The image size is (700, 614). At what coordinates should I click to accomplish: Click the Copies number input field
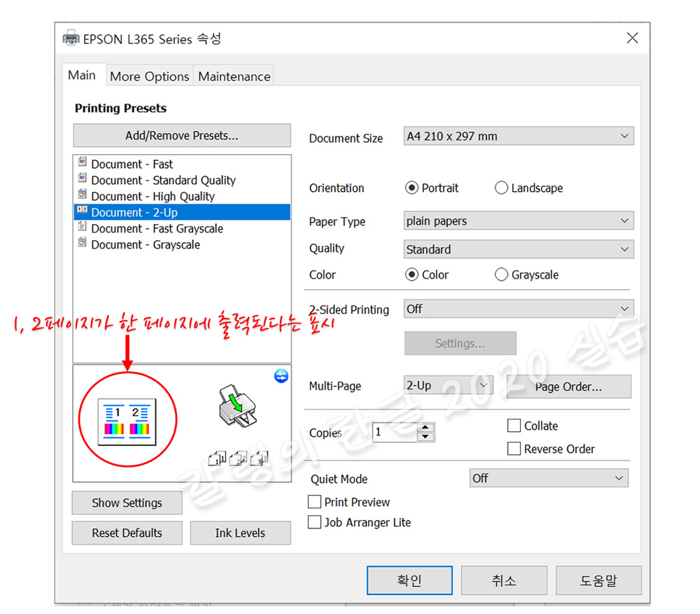point(395,432)
